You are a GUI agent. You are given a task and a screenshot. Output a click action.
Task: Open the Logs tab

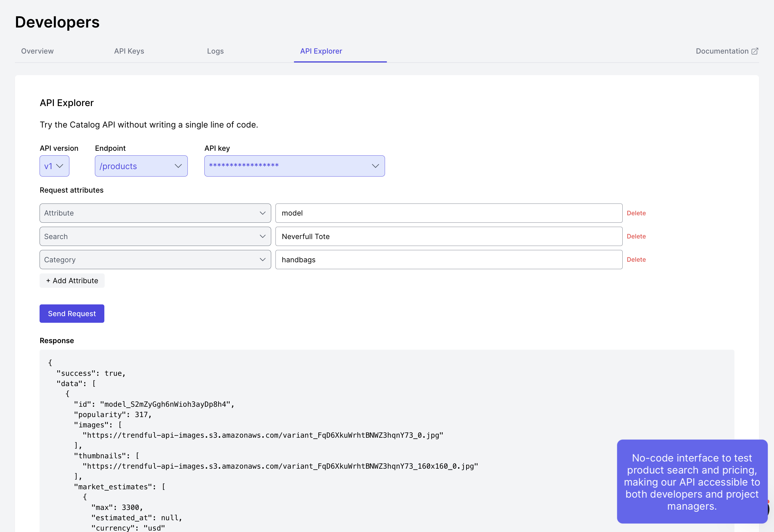click(215, 51)
